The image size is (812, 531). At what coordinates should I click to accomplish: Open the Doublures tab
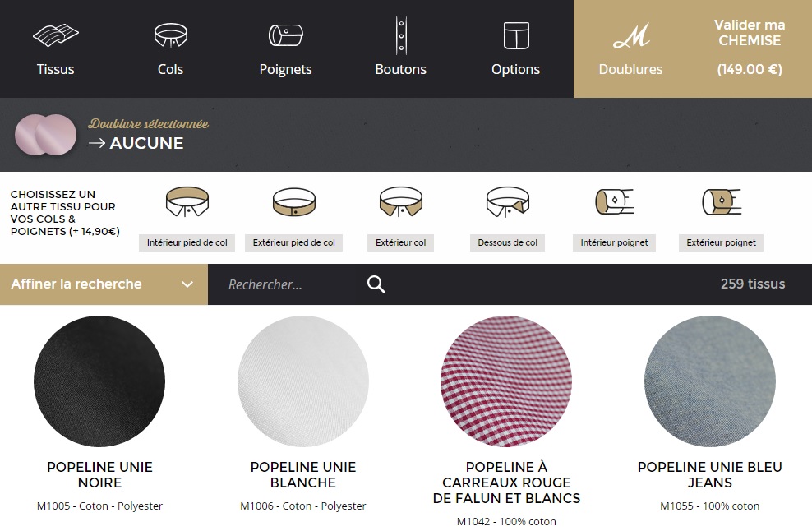630,49
